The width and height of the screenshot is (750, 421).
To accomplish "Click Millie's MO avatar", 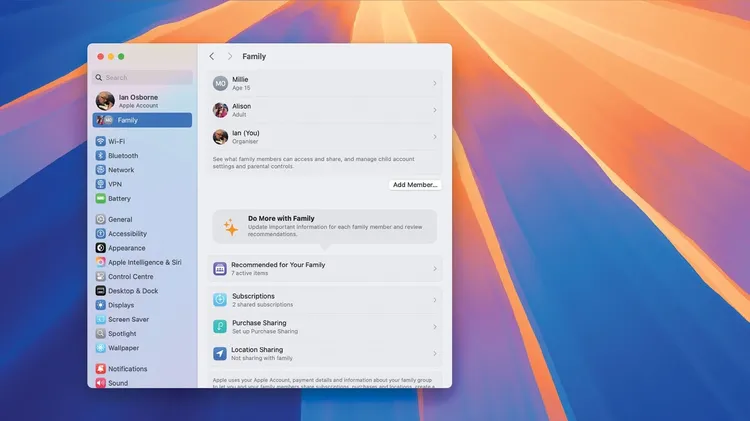I will (x=220, y=84).
